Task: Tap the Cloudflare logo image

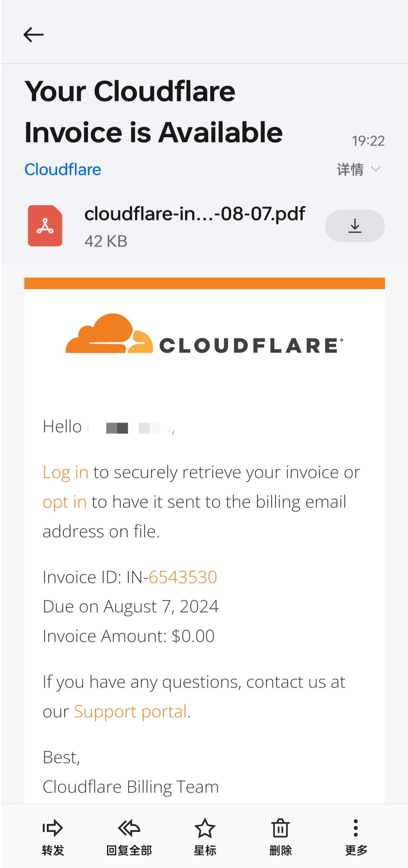Action: (x=204, y=333)
